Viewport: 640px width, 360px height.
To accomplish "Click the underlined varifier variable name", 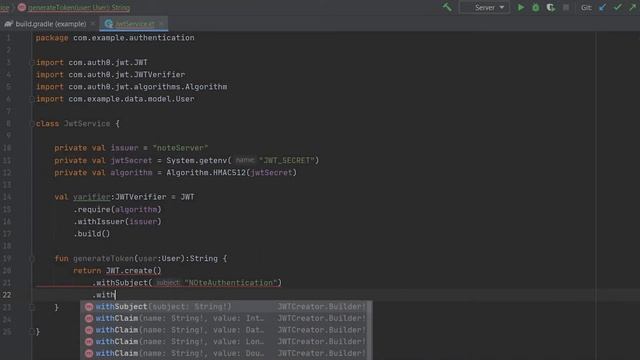I will (91, 197).
